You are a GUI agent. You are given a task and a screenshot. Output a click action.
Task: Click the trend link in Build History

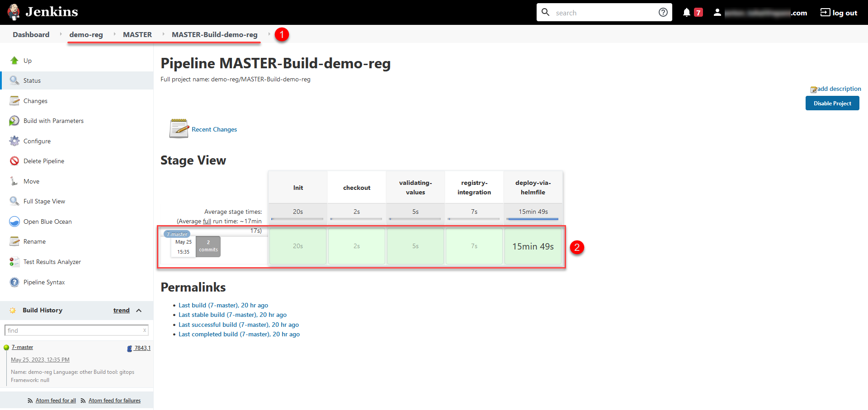[x=122, y=310]
